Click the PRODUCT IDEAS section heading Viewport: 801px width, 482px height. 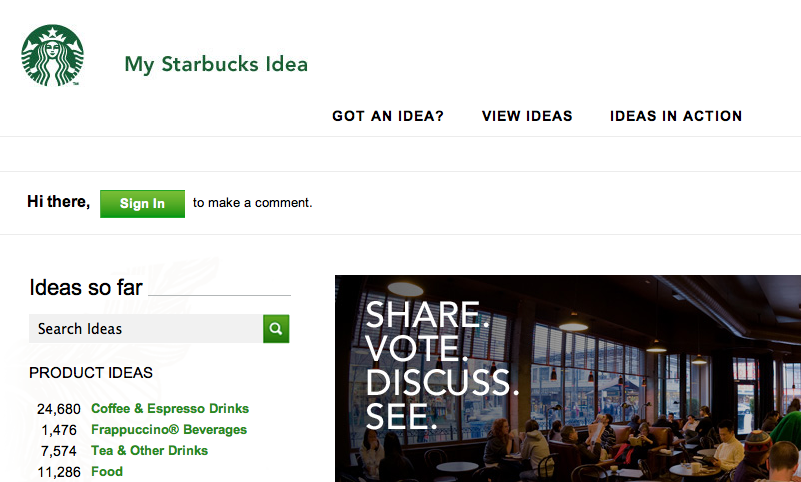91,373
